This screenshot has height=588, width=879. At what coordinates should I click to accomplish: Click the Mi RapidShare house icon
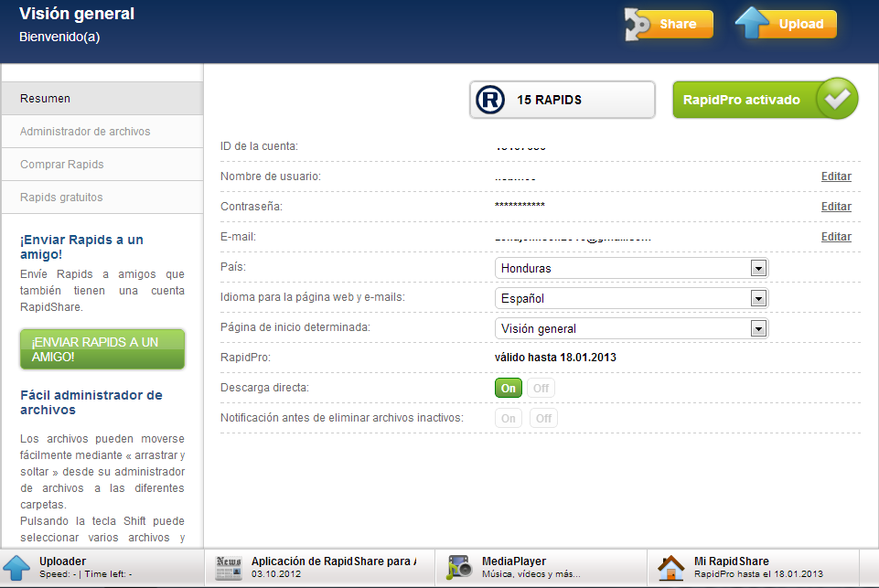[x=671, y=568]
